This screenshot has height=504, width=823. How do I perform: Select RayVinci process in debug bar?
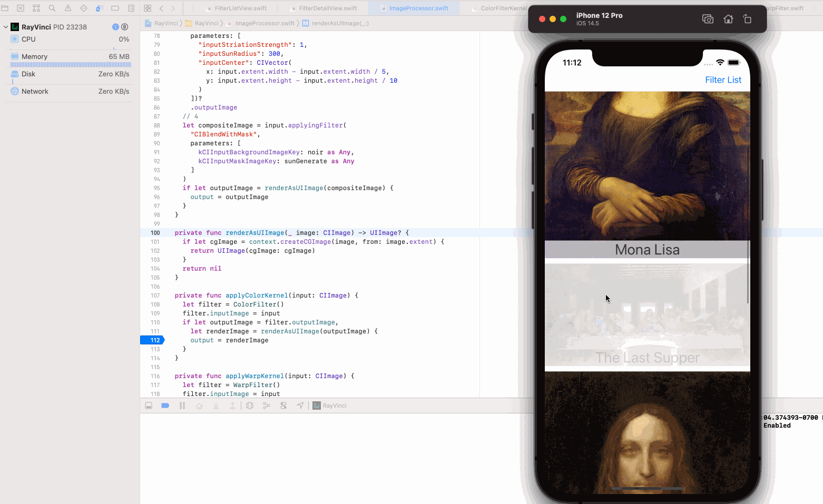coord(330,406)
